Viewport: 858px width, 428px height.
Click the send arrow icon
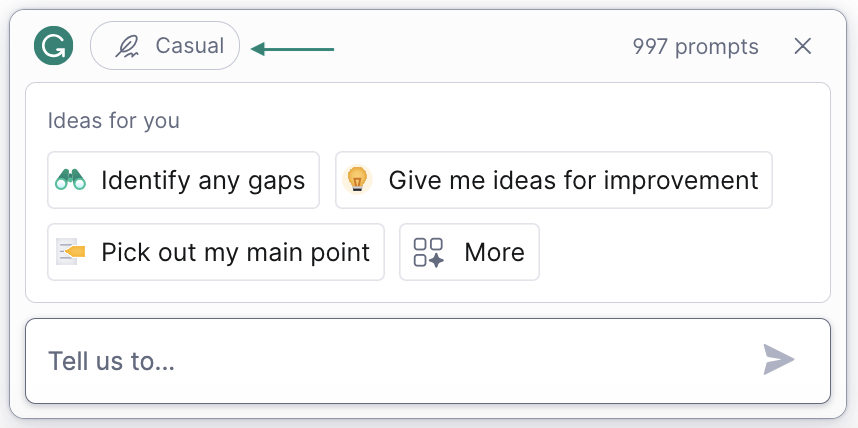pos(779,360)
